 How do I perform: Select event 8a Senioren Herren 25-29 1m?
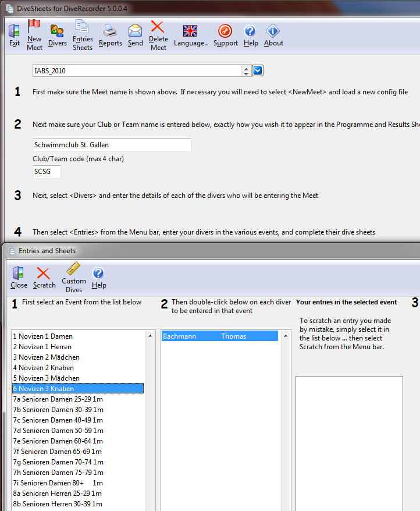78,493
